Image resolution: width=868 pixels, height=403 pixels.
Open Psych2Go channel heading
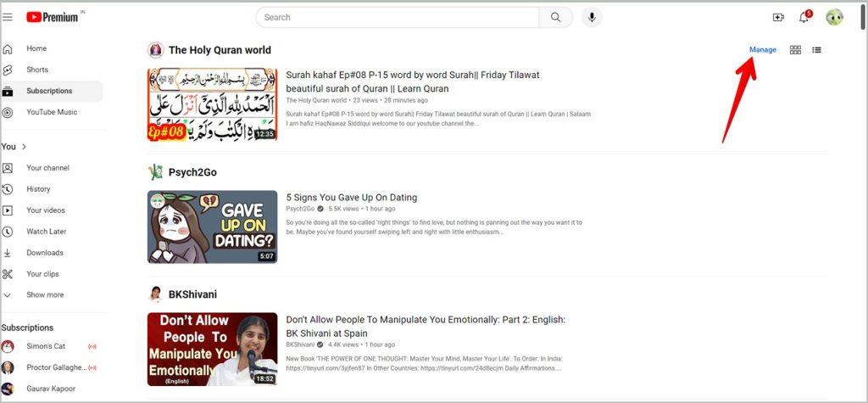tap(192, 172)
